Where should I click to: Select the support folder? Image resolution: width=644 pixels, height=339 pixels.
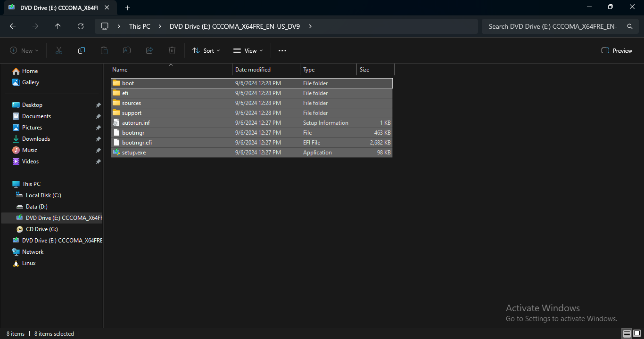(x=252, y=113)
